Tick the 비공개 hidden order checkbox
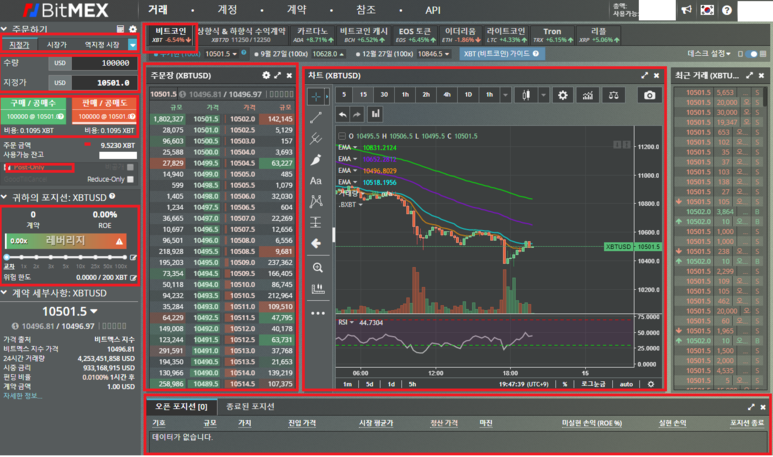The width and height of the screenshot is (773, 457). tap(130, 167)
